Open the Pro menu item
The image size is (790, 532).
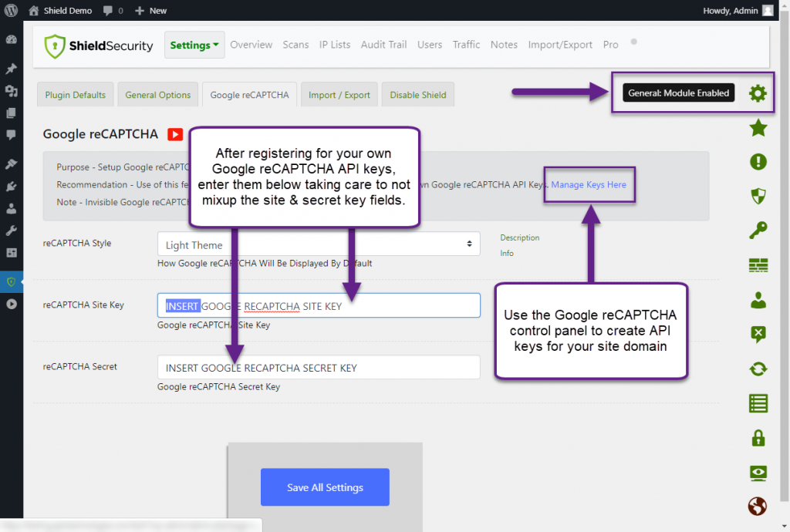pos(611,44)
